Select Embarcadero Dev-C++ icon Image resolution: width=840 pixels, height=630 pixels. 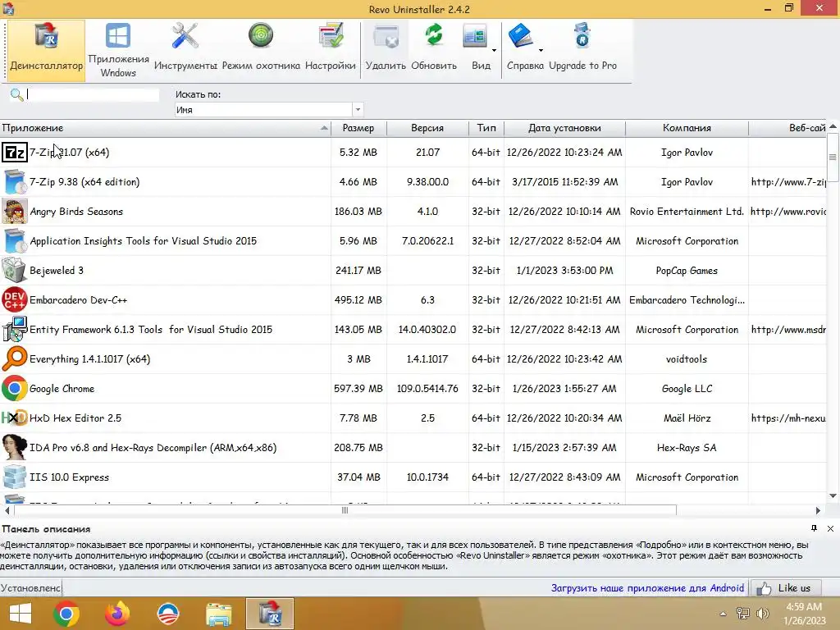[x=15, y=300]
